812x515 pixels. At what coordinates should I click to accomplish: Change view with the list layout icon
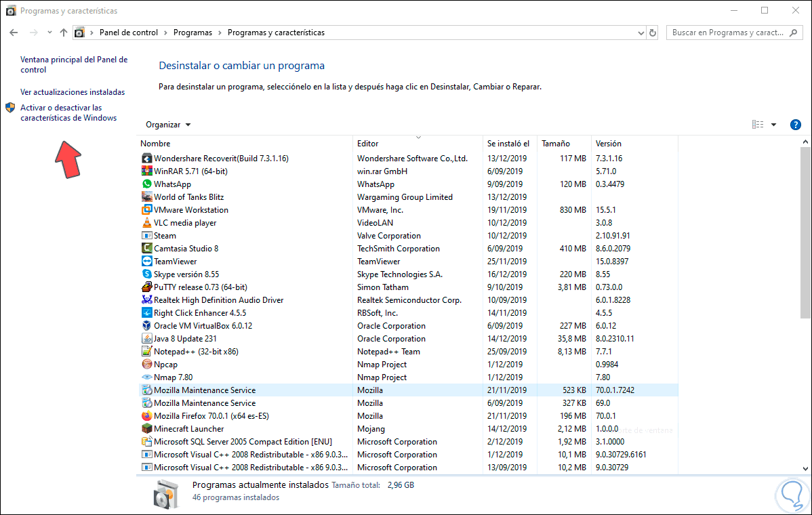(x=758, y=125)
